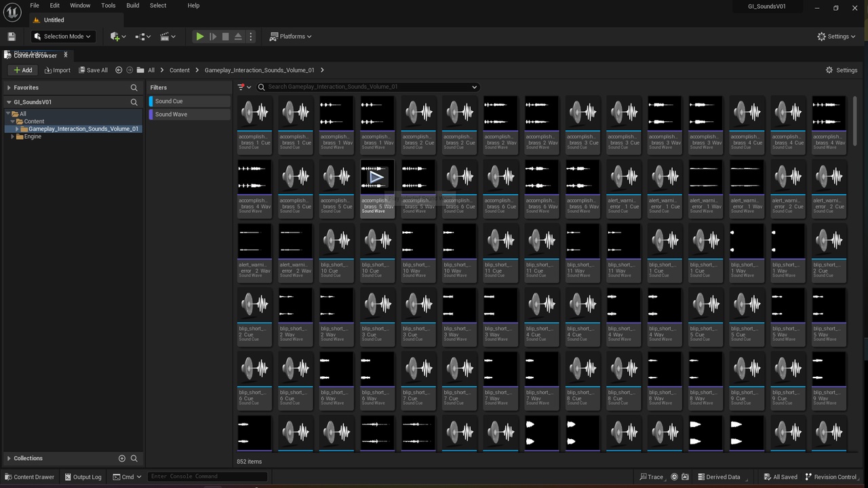Toggle the Sound Wave filter
Viewport: 868px width, 488px height.
[190, 115]
